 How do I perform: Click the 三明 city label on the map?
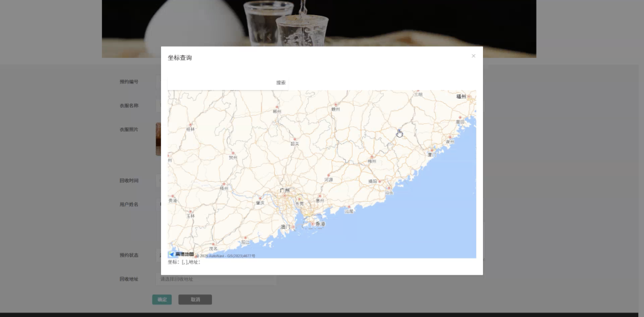418,94
